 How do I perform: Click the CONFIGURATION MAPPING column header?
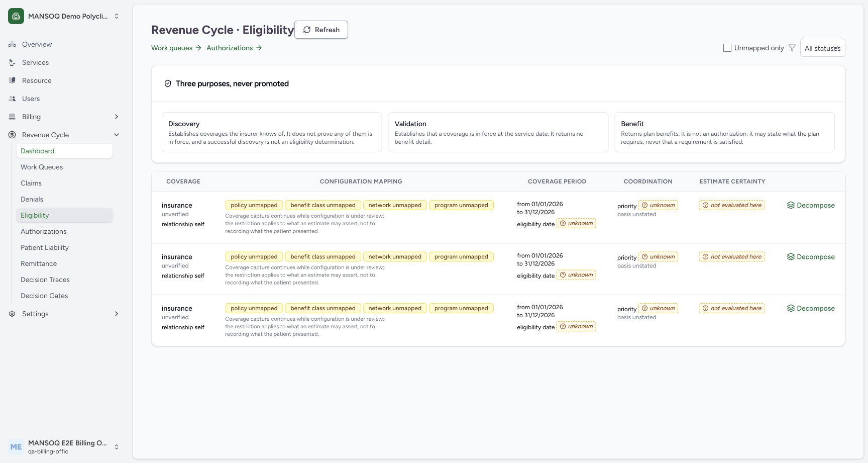tap(361, 181)
